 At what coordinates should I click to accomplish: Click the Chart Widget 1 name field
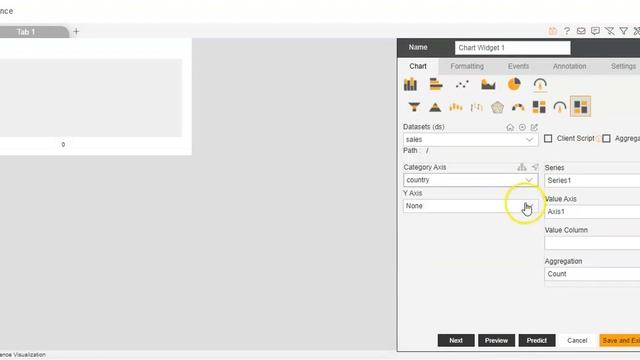[513, 48]
